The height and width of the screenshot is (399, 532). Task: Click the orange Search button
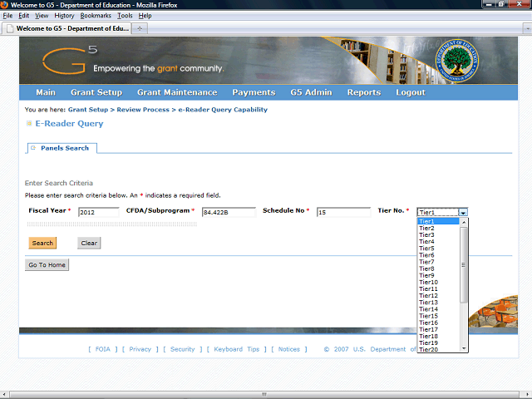coord(42,243)
